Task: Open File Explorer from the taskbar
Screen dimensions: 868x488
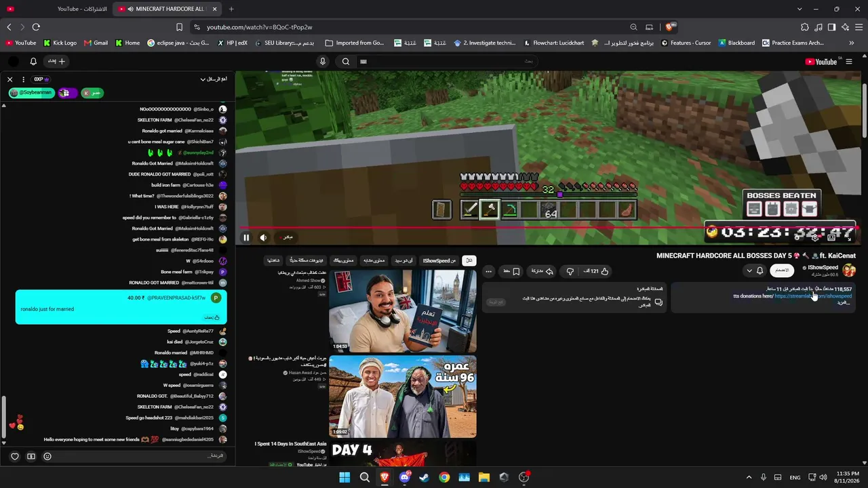Action: point(484,477)
